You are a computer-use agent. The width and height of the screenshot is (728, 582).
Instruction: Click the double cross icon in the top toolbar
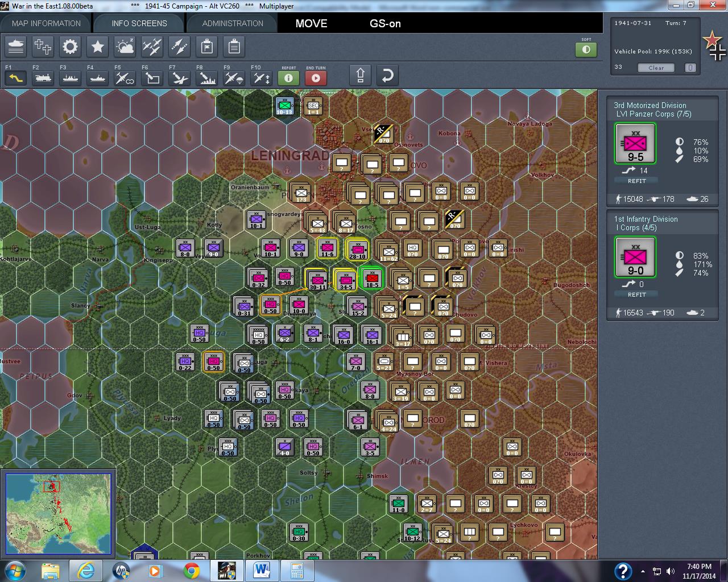click(x=43, y=47)
